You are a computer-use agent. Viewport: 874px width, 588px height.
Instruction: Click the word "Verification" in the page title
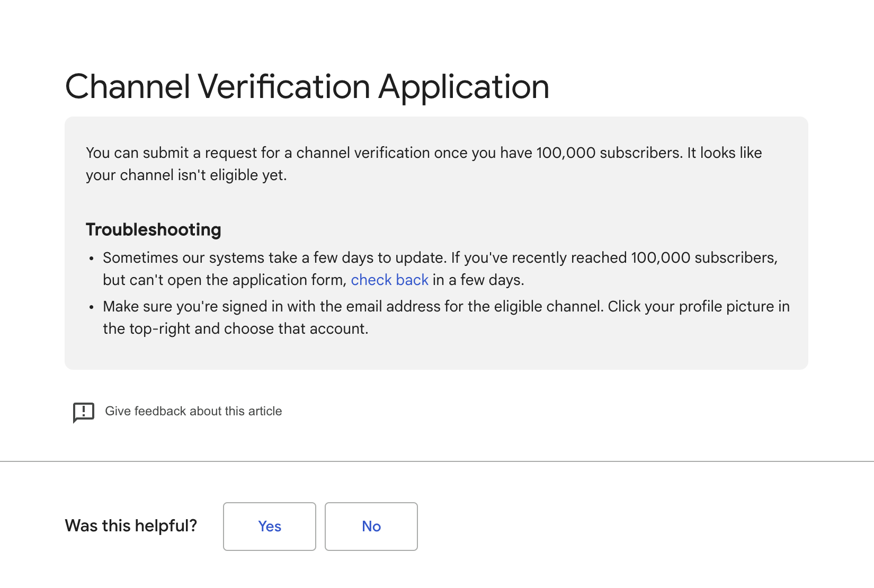284,86
